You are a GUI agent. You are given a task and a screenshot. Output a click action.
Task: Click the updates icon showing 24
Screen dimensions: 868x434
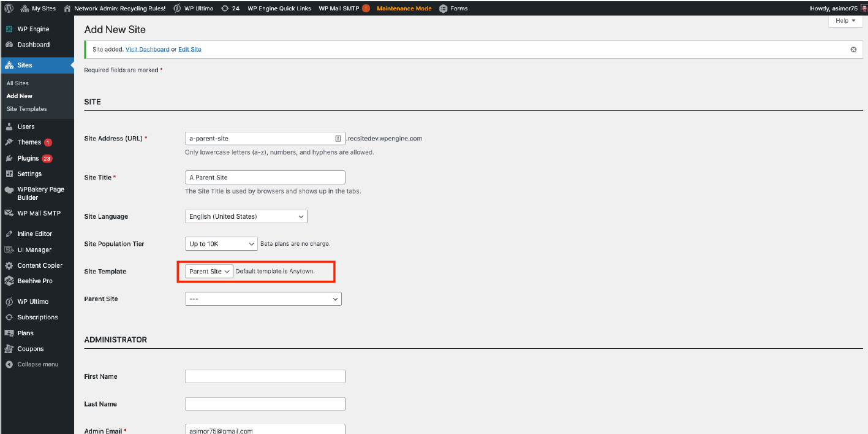click(225, 9)
